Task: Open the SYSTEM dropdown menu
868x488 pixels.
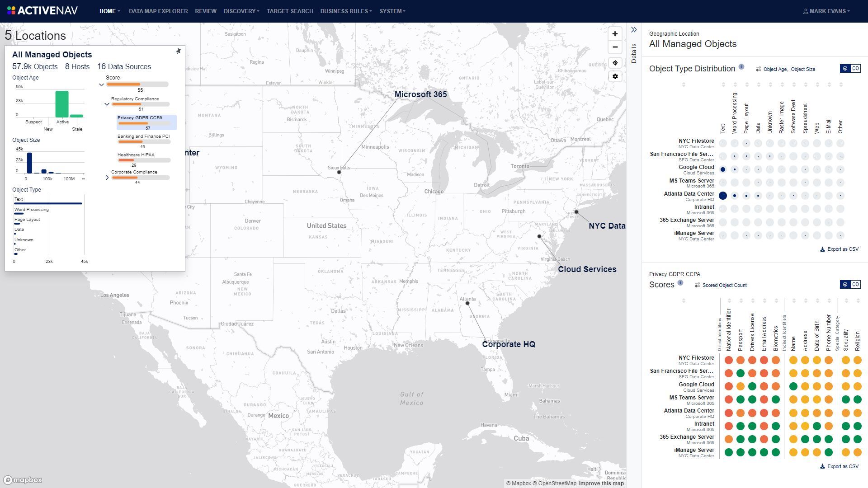Action: [392, 11]
